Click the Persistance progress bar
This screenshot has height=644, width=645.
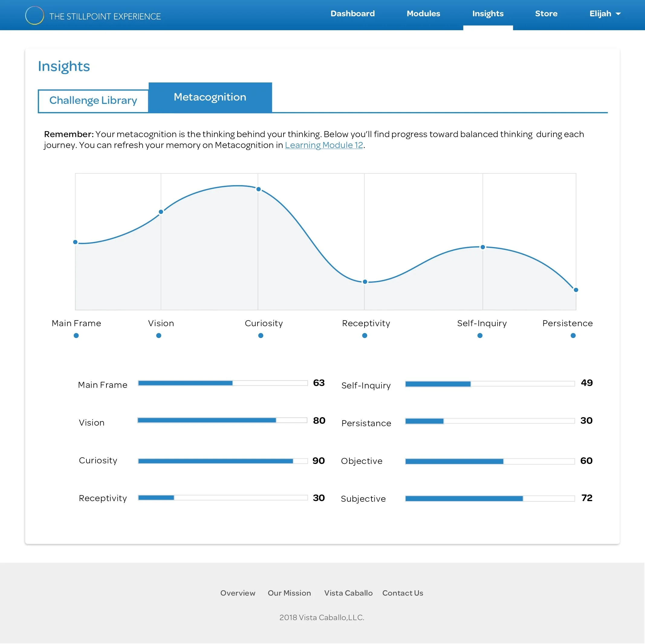point(490,421)
